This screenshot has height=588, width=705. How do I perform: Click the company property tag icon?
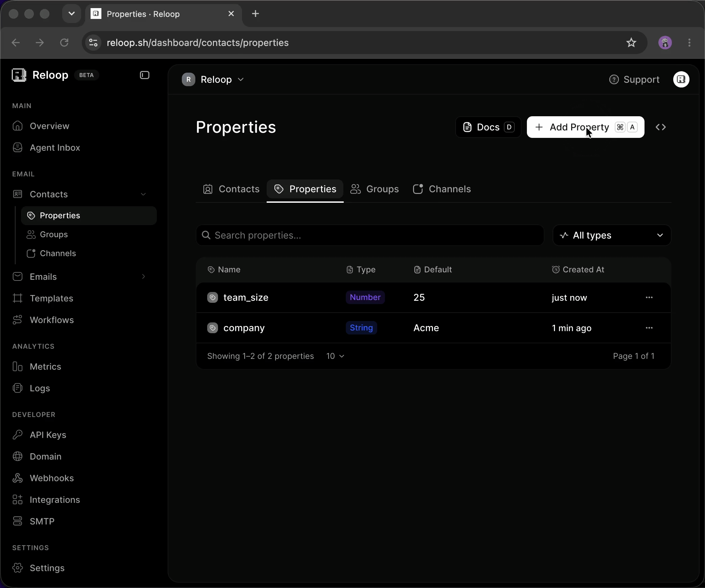tap(212, 328)
